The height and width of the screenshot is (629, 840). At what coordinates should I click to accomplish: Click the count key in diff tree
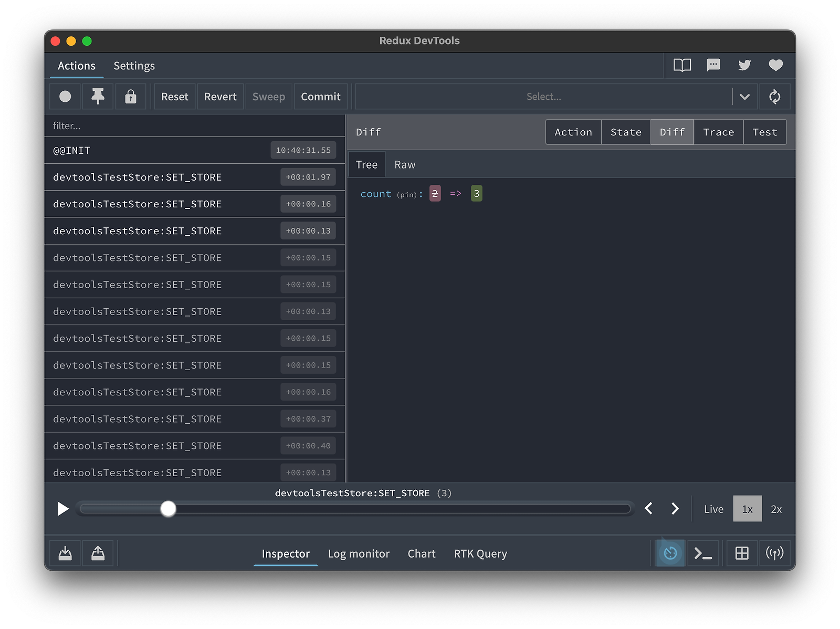pyautogui.click(x=375, y=194)
